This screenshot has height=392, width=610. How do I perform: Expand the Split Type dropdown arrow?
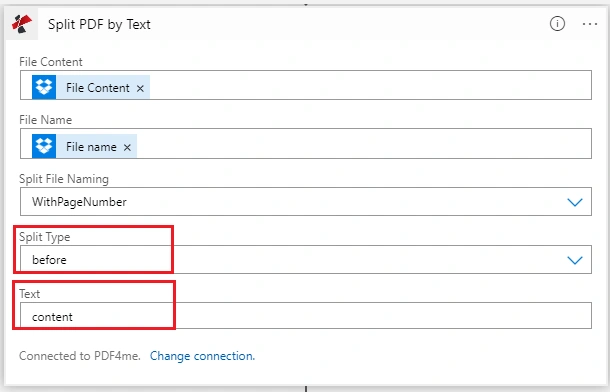click(x=575, y=260)
